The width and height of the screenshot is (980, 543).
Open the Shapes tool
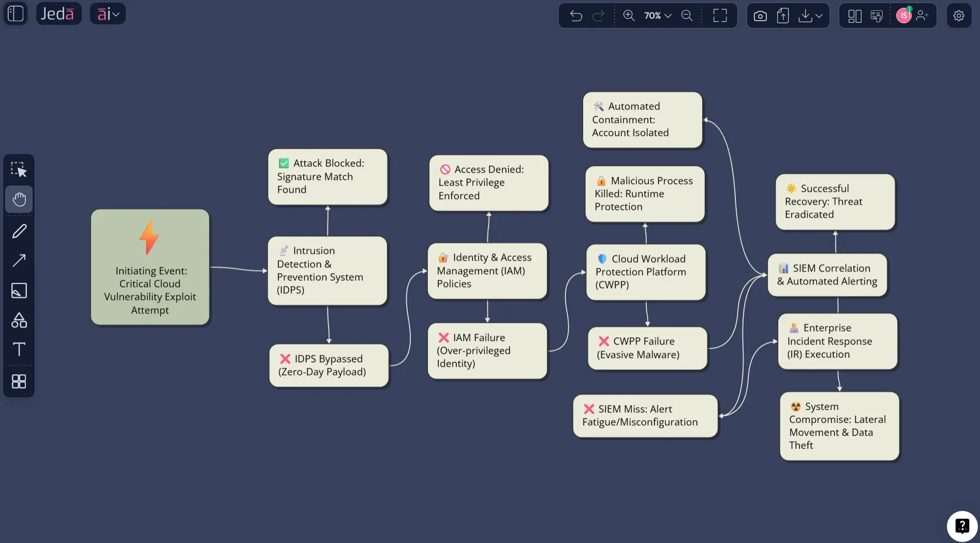click(x=19, y=321)
